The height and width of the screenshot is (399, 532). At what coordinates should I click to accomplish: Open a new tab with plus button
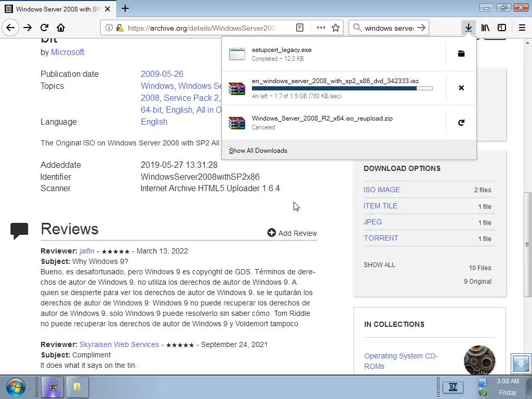(x=125, y=8)
